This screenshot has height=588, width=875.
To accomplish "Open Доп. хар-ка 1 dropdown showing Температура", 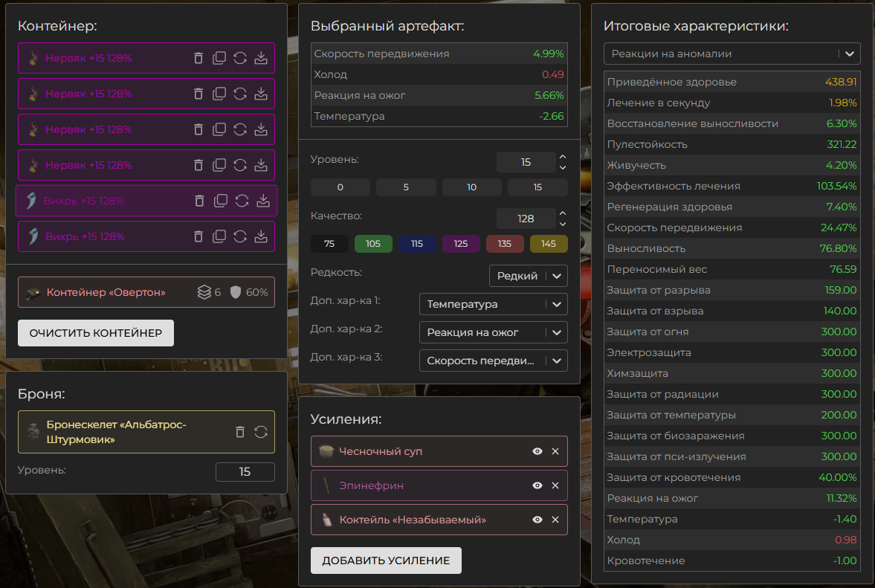I will click(494, 304).
